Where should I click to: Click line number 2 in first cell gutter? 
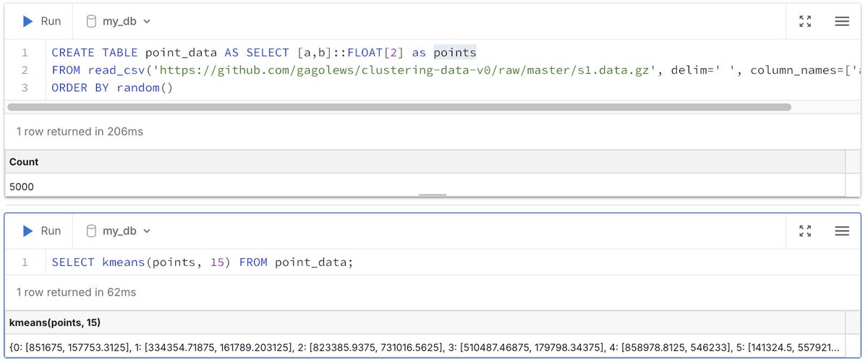[x=25, y=70]
